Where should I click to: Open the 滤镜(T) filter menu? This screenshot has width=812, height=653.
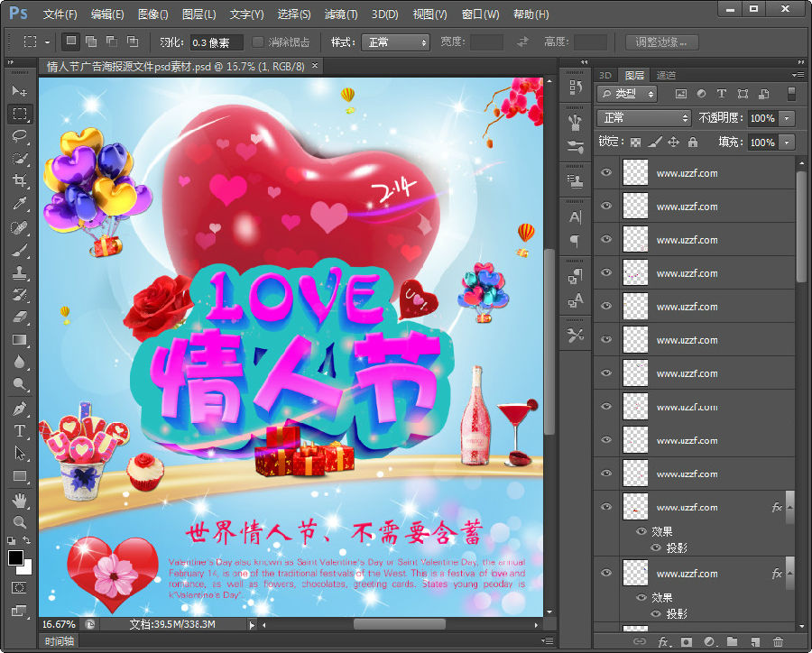coord(340,14)
